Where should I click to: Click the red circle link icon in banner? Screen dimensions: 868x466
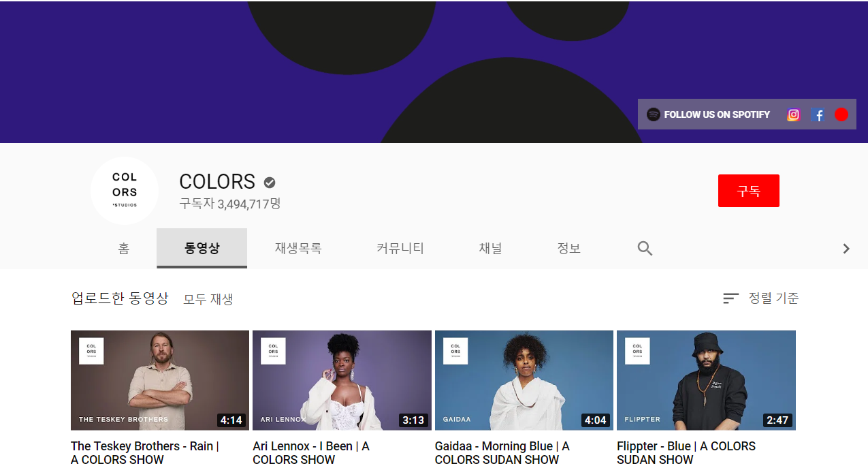click(x=841, y=114)
